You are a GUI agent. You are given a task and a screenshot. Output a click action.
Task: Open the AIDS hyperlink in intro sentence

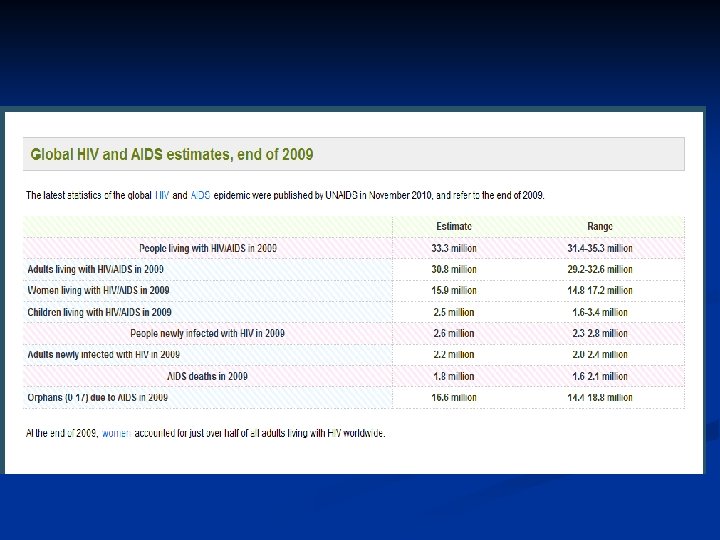(200, 195)
